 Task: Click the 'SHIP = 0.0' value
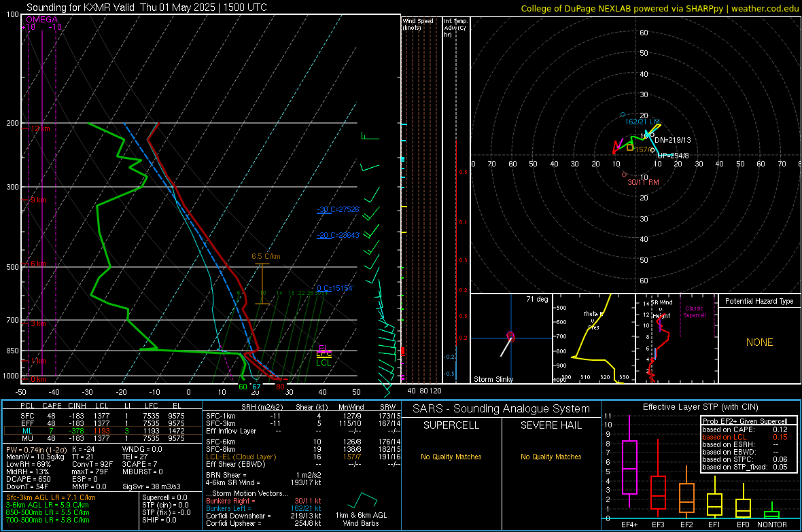[x=159, y=520]
